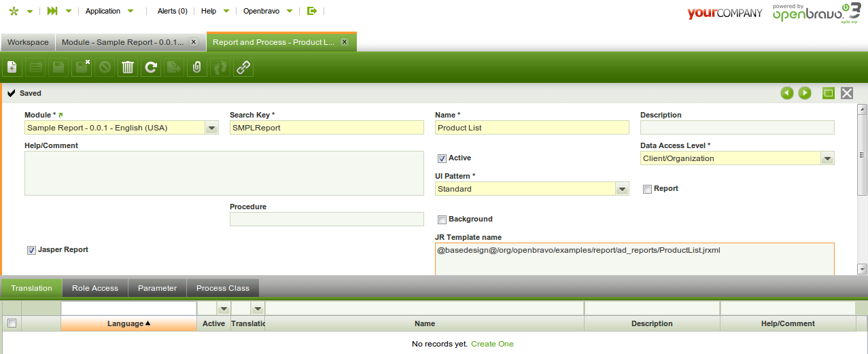This screenshot has height=354, width=868.
Task: Go to the next record arrow
Action: [805, 93]
